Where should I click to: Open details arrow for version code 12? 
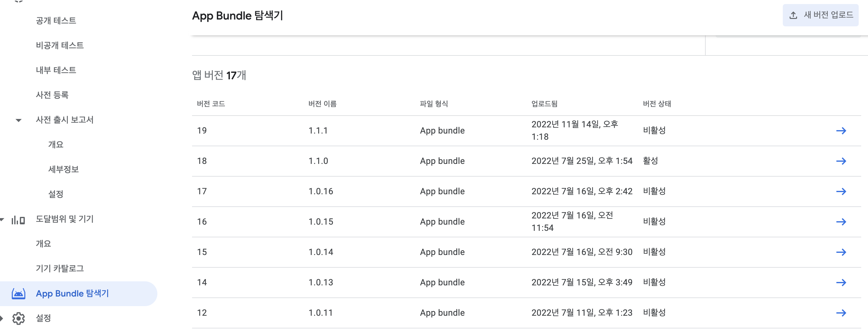841,313
